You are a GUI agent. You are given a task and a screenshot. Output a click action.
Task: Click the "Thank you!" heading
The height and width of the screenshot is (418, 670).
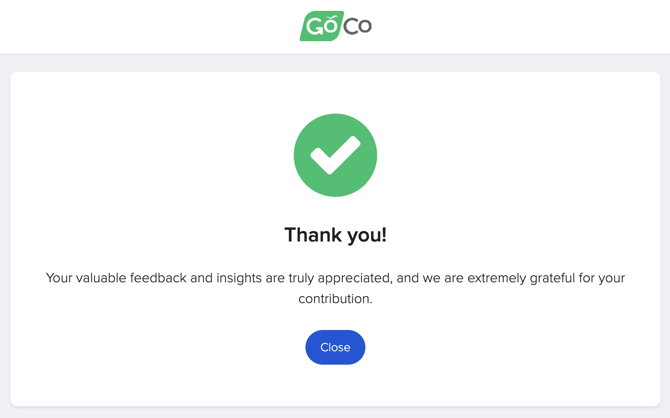click(x=335, y=235)
